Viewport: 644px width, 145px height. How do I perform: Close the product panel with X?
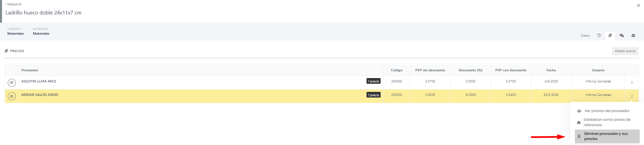[638, 5]
